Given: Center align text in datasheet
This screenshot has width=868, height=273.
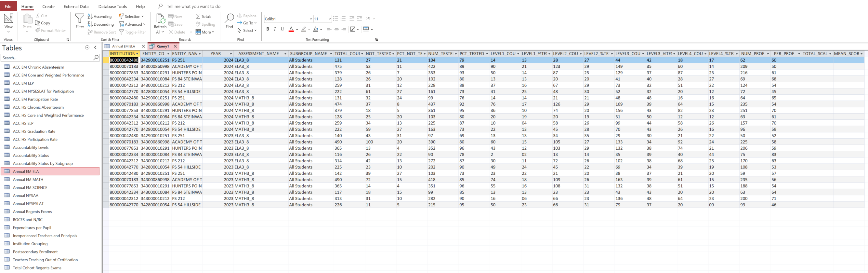Looking at the screenshot, I should click(x=336, y=29).
